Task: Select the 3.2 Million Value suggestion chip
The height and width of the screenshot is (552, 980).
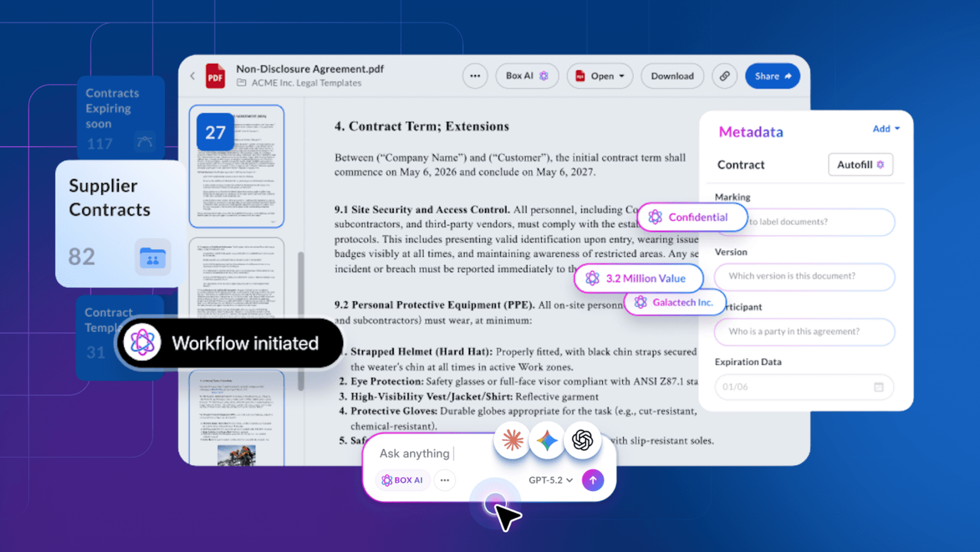Action: point(639,278)
